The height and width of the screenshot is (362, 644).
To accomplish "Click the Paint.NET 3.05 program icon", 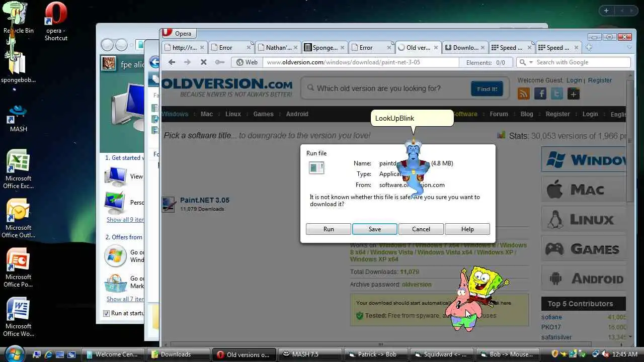I will coord(169,204).
